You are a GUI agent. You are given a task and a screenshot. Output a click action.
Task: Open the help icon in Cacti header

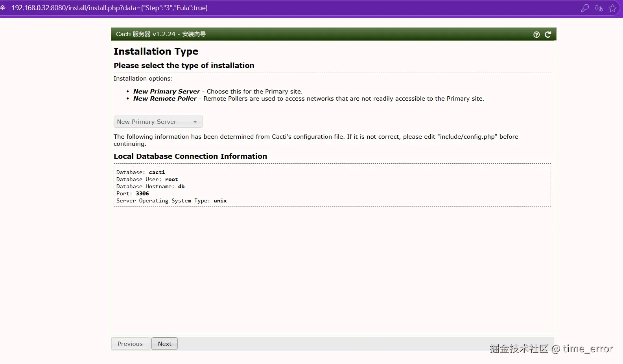(x=536, y=35)
